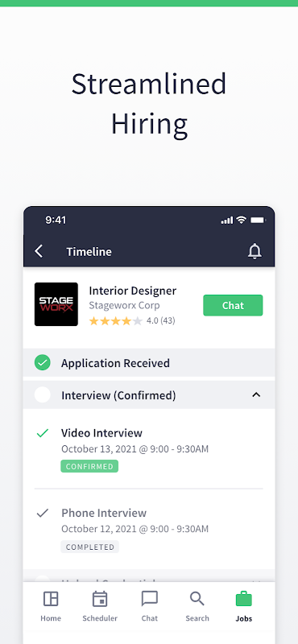Open the Search tab
Screen dimensions: 298x644
pyautogui.click(x=197, y=607)
